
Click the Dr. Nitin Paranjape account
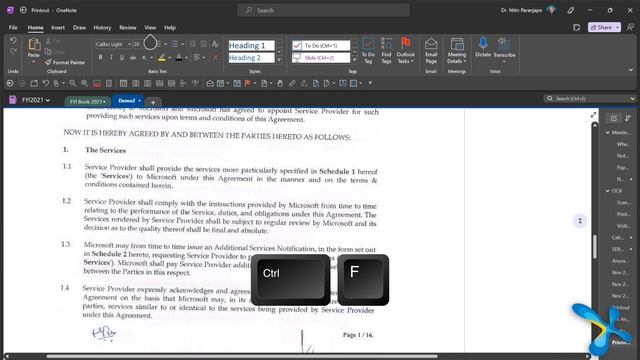pyautogui.click(x=528, y=10)
